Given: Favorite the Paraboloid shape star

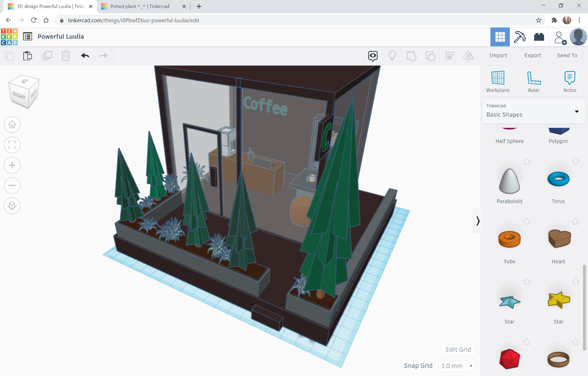Looking at the screenshot, I should pyautogui.click(x=527, y=161).
